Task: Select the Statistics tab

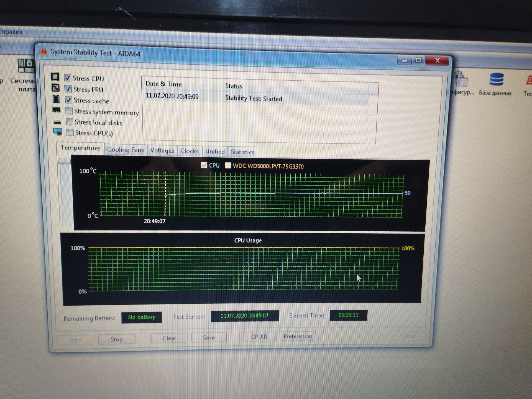Action: (x=242, y=152)
